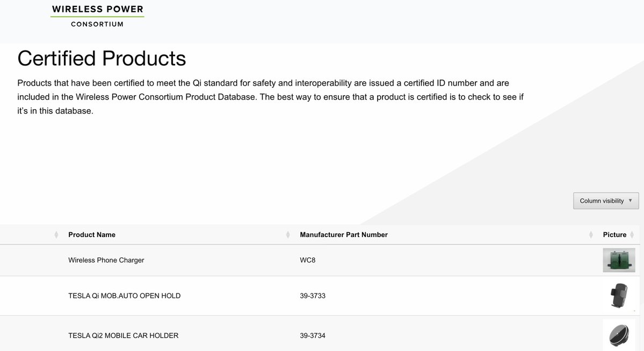Click sort arrows left of Picture header

click(591, 235)
